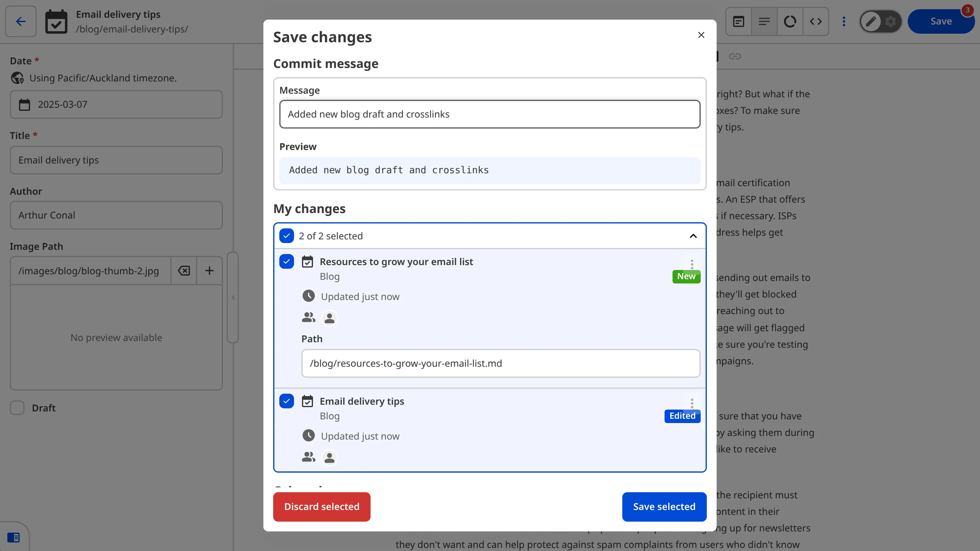Uncheck the 2 of 2 selected checkbox

286,236
